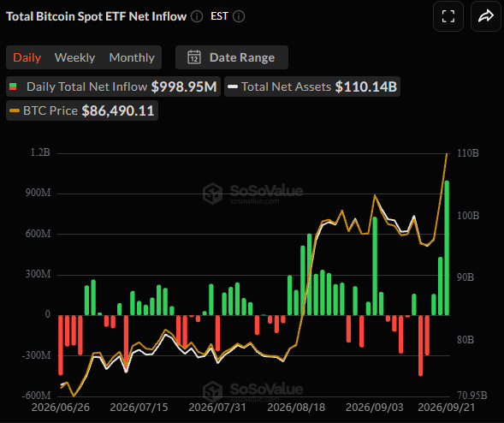Switch to the Daily tab
The width and height of the screenshot is (504, 423).
click(x=27, y=57)
